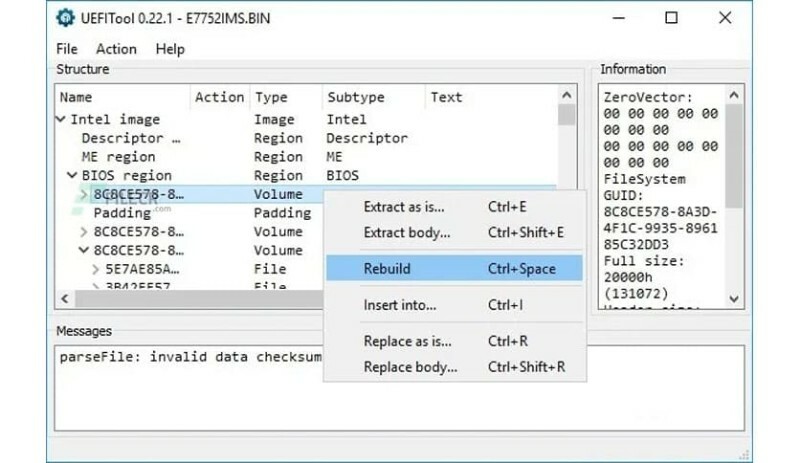Click the structure tree left scroll arrow
This screenshot has width=800, height=463.
(65, 298)
